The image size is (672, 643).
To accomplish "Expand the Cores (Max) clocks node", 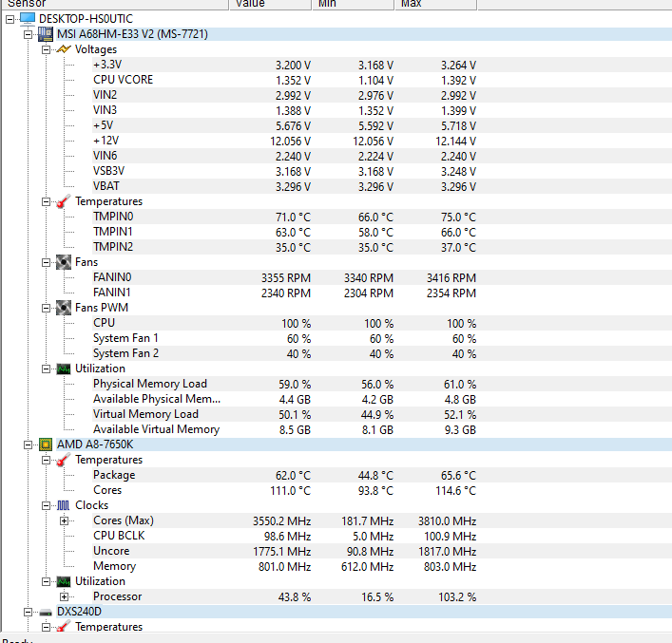I will 64,520.
